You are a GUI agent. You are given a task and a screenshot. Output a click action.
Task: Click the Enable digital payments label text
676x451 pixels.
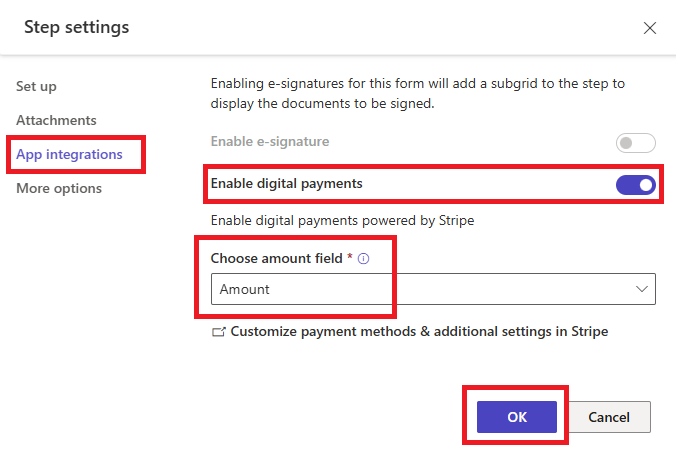coord(286,184)
